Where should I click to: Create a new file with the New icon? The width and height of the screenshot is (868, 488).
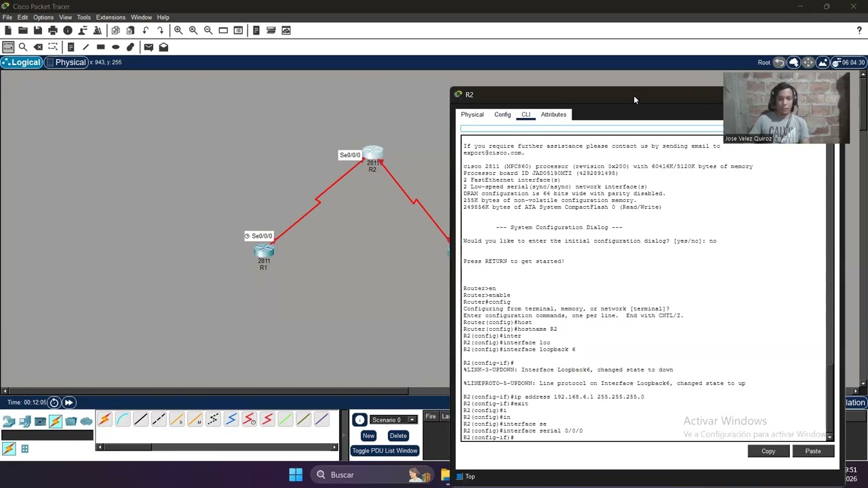(8, 30)
